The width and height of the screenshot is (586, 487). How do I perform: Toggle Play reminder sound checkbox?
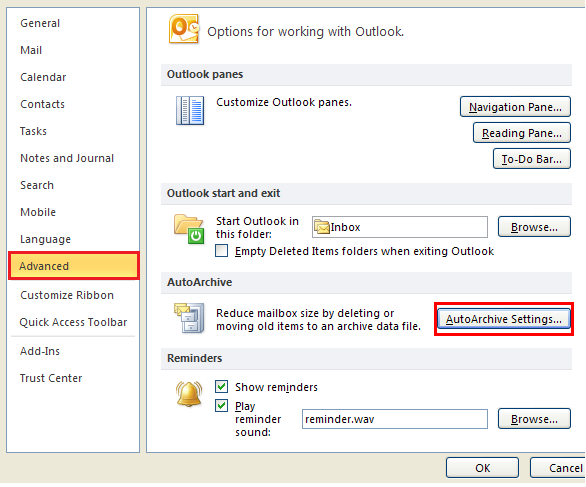point(221,405)
